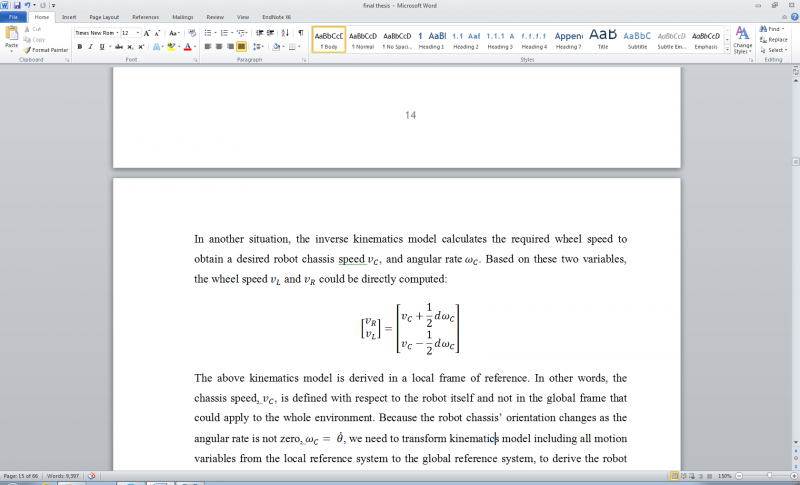The width and height of the screenshot is (800, 485).
Task: Toggle Bold formatting
Action: click(x=80, y=46)
